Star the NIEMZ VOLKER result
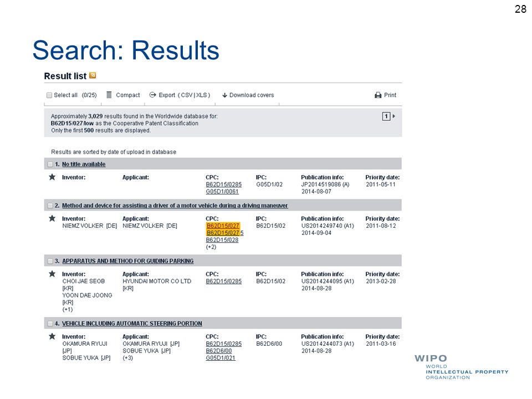Screen dimensions: 532x399 point(52,218)
